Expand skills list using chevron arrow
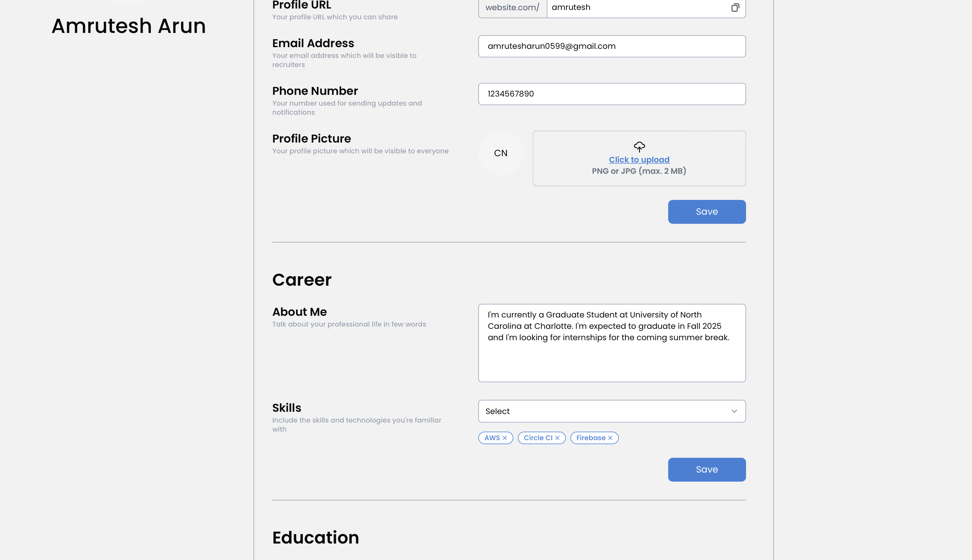972x560 pixels. coord(734,411)
